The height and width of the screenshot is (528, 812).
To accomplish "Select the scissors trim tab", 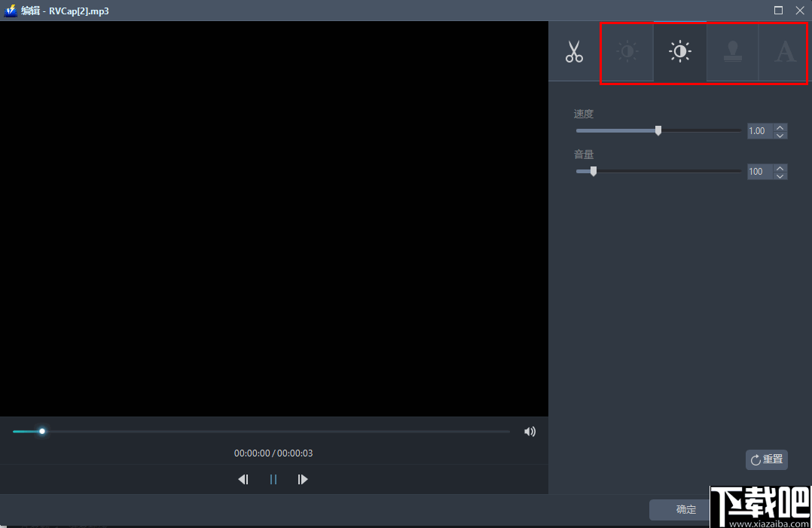I will pos(574,51).
